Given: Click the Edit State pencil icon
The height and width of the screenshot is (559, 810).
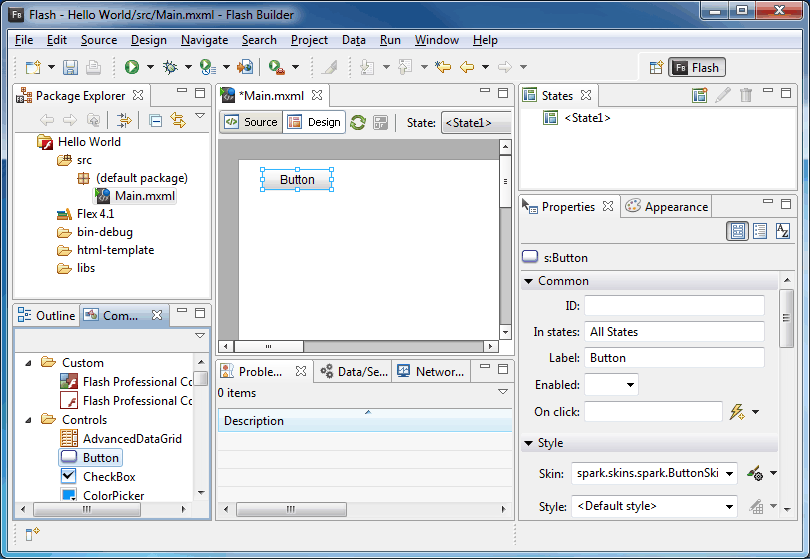Looking at the screenshot, I should 723,95.
